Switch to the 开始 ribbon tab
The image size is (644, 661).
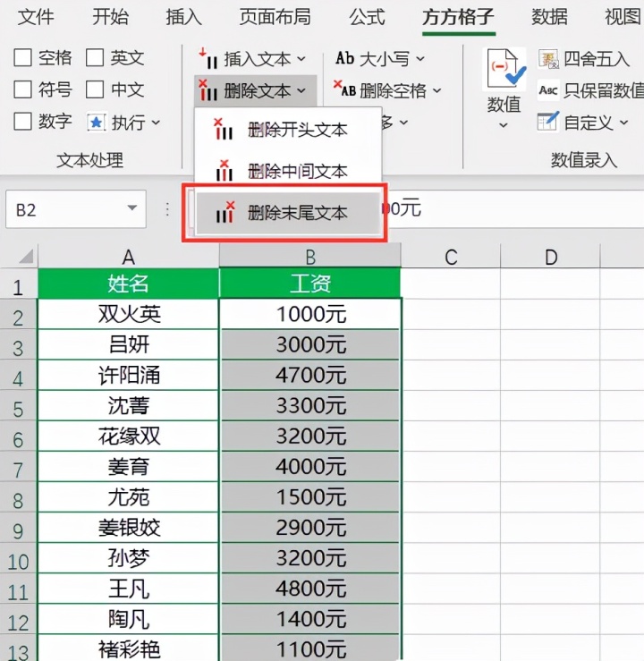[x=110, y=17]
